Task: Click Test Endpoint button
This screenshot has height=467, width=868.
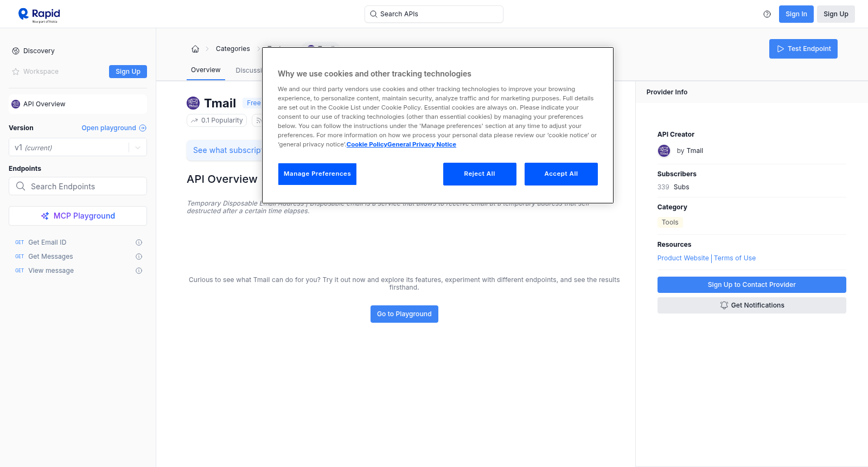Action: pyautogui.click(x=803, y=49)
